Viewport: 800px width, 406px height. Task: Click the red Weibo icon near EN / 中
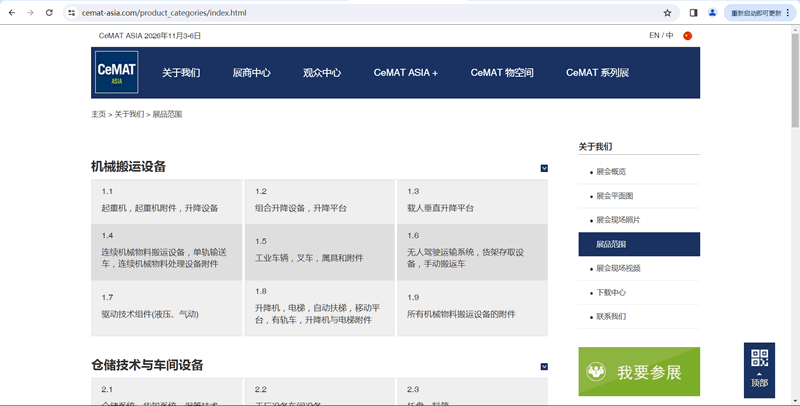(687, 36)
